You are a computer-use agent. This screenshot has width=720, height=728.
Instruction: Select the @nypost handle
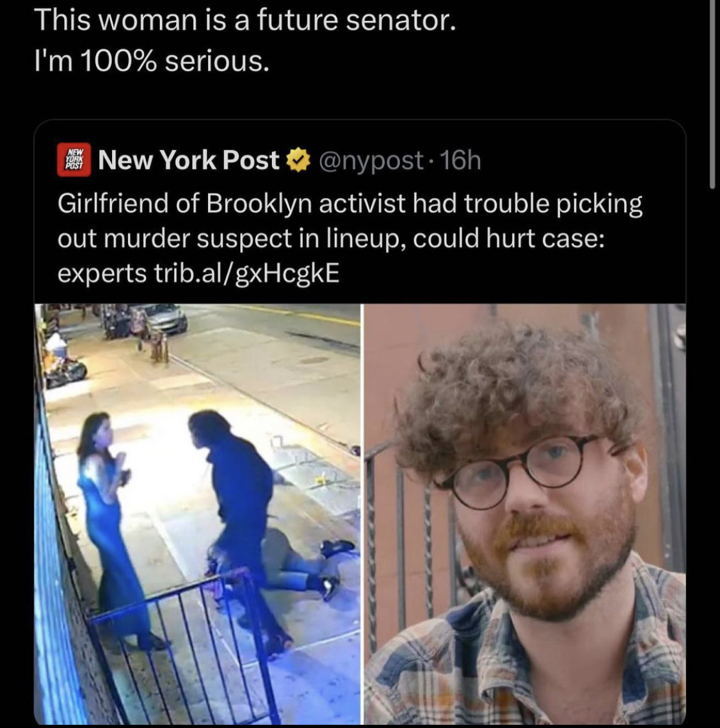tap(371, 161)
